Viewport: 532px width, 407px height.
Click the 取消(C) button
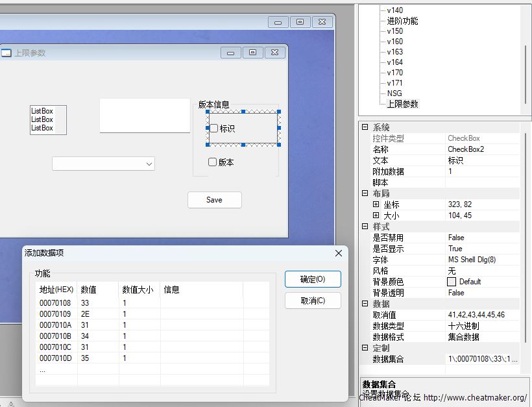click(x=313, y=301)
